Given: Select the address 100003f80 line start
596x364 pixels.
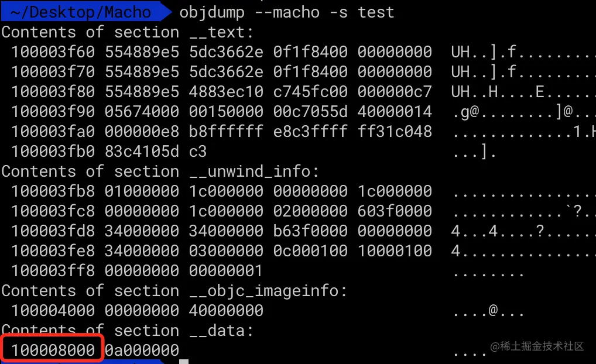Looking at the screenshot, I should click(53, 91).
